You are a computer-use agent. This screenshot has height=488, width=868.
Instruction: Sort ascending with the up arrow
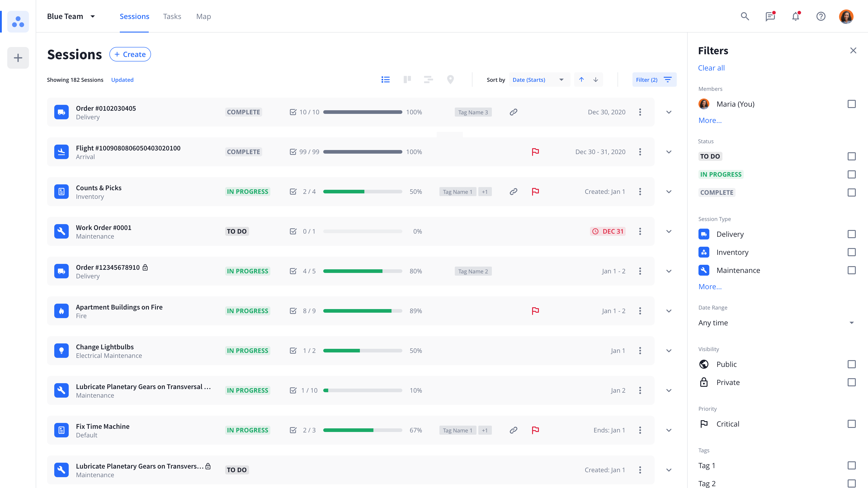[x=582, y=80]
